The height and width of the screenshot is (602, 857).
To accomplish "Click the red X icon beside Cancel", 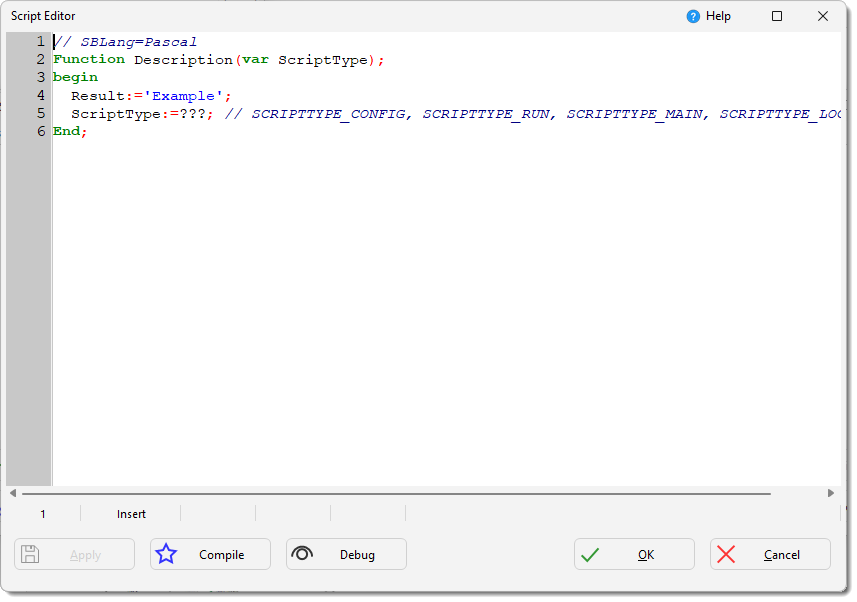I will [x=725, y=554].
